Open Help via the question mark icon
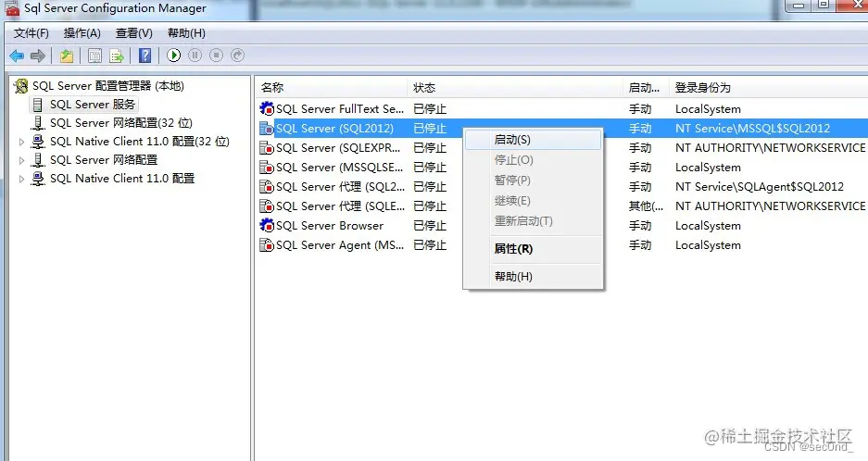 tap(145, 56)
